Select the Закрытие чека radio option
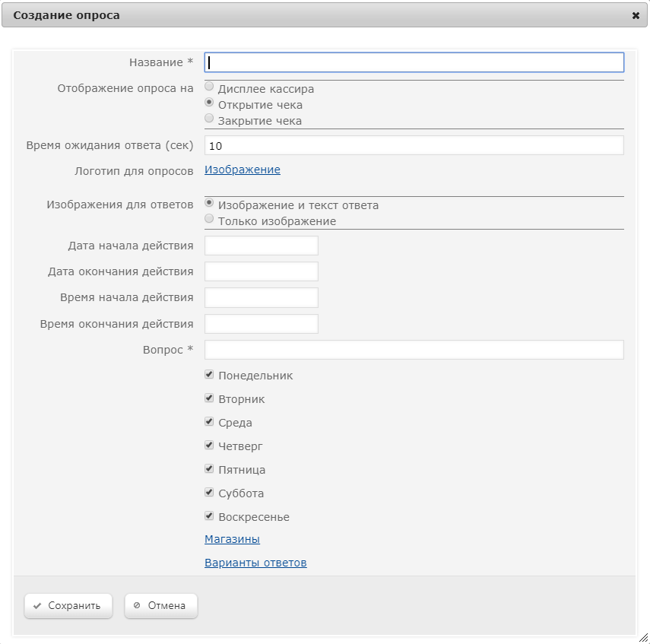The width and height of the screenshot is (650, 644). pyautogui.click(x=209, y=118)
